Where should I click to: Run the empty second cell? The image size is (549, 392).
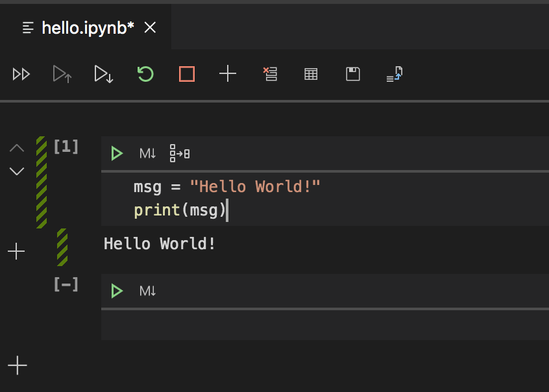tap(117, 291)
